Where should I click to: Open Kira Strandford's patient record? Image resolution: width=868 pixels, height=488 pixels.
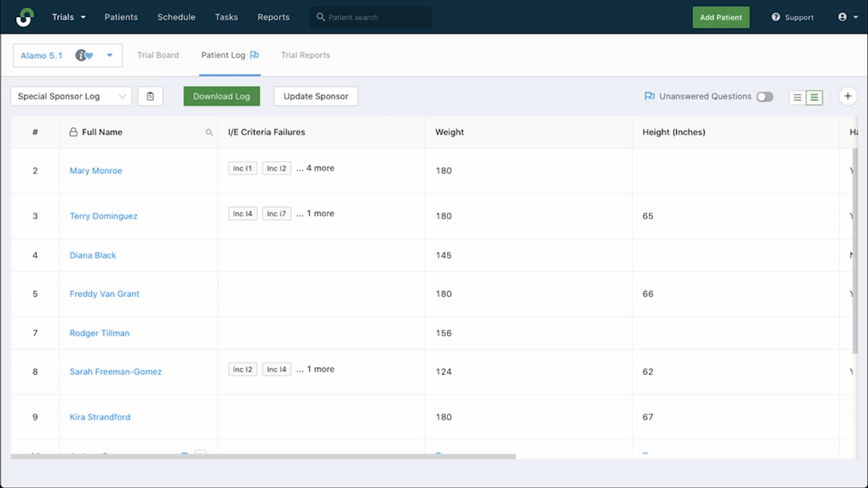tap(100, 417)
